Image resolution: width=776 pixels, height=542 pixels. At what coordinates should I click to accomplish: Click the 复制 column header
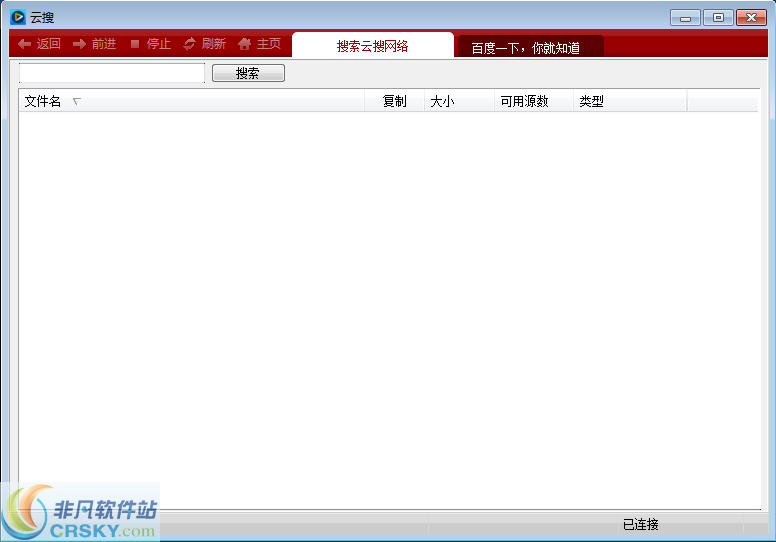394,101
